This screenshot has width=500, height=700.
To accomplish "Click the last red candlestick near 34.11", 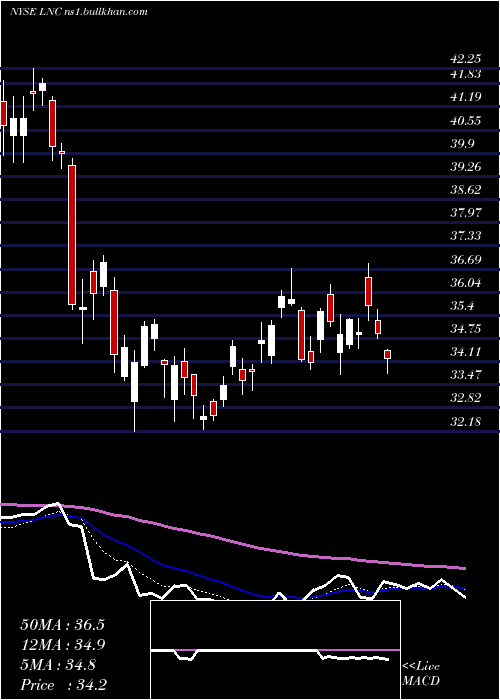I will coord(388,354).
